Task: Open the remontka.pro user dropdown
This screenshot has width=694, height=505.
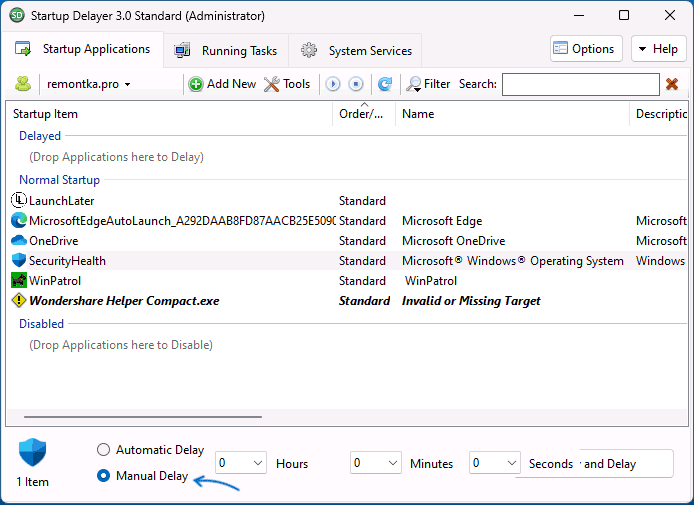Action: pyautogui.click(x=88, y=84)
